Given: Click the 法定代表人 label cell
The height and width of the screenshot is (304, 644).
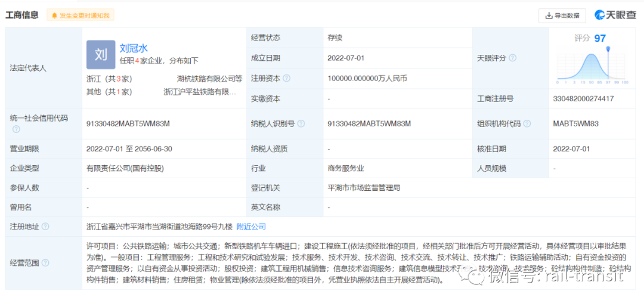Looking at the screenshot, I should tap(44, 68).
